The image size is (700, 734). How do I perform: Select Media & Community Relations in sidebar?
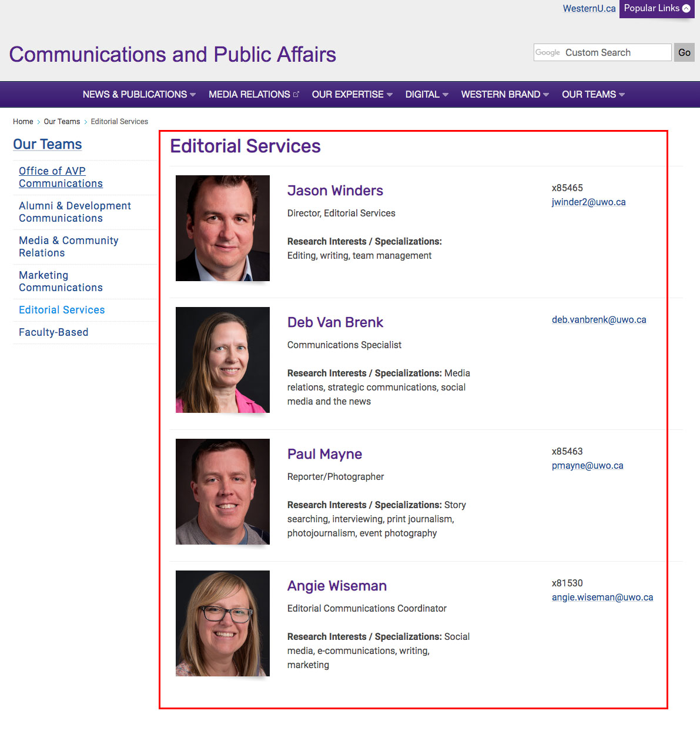[x=68, y=246]
